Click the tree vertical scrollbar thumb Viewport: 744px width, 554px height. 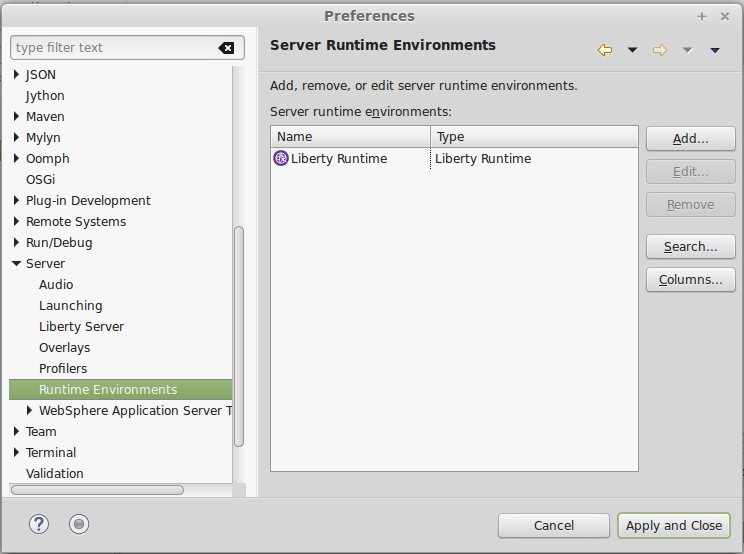(x=239, y=336)
